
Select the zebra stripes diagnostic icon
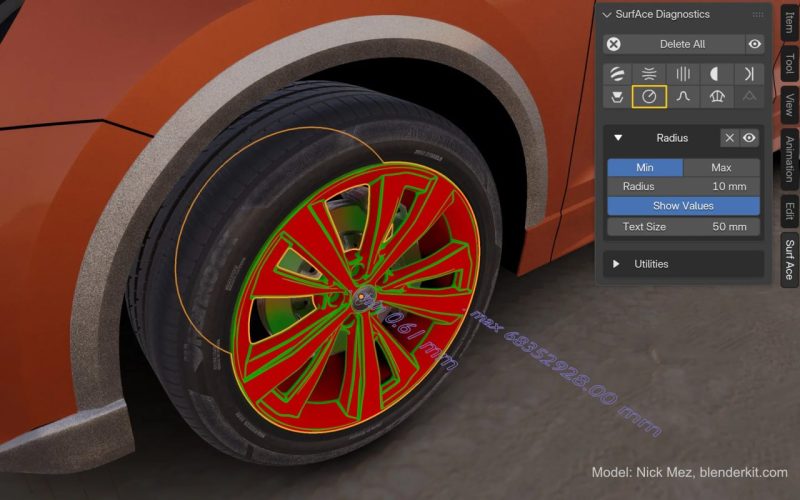(x=618, y=74)
